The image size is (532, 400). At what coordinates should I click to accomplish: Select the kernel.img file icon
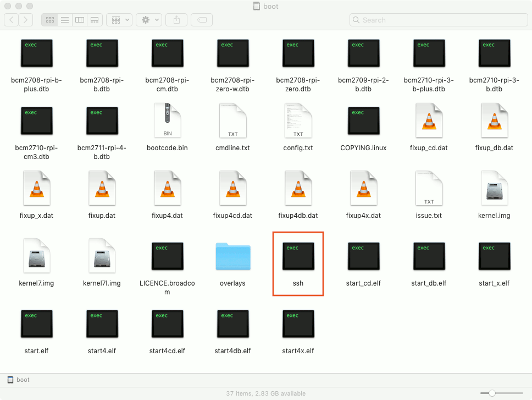click(x=494, y=189)
